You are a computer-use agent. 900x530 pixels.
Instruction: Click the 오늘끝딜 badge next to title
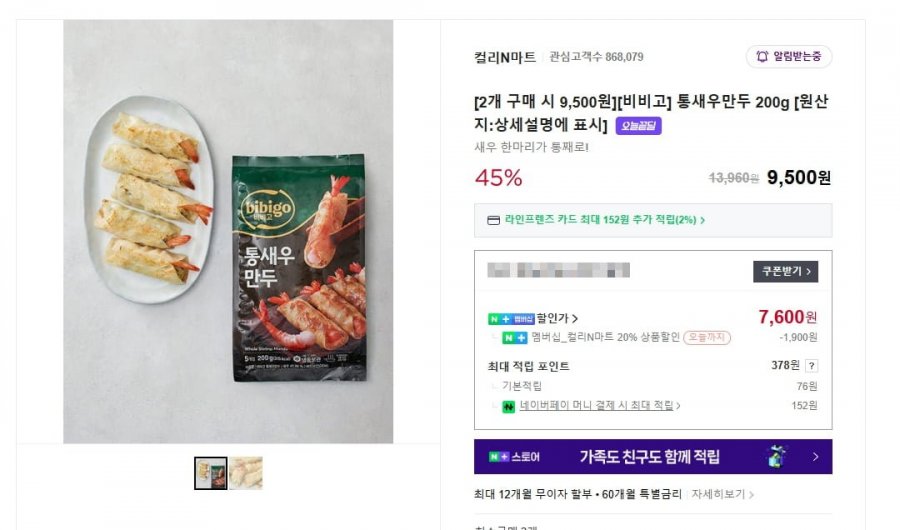click(638, 126)
